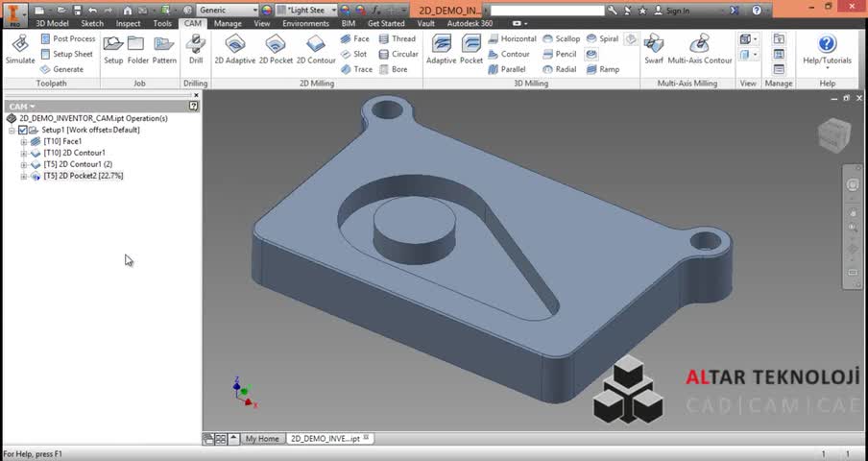
Task: Create a new Setup job
Action: coord(113,49)
